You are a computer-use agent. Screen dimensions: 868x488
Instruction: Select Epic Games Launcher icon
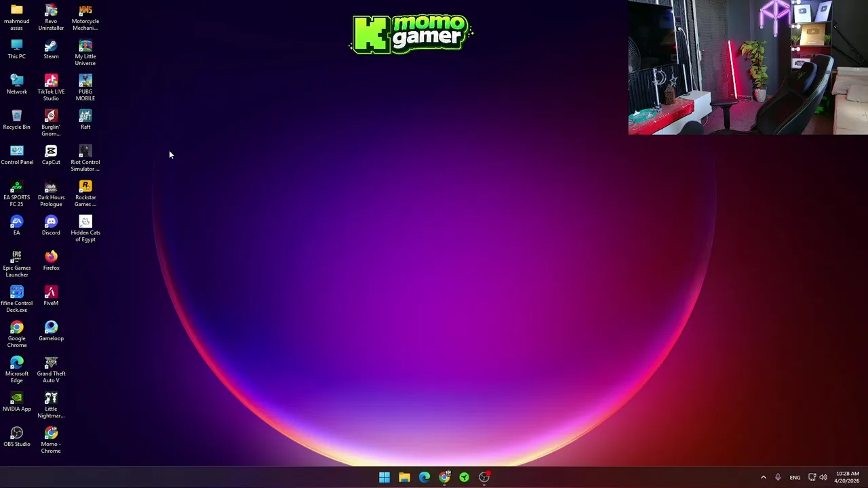[16, 264]
